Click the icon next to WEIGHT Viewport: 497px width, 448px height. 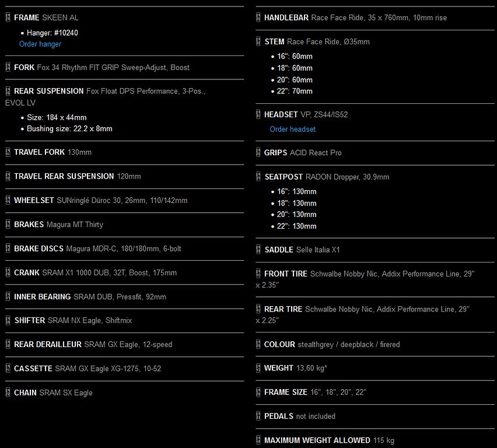point(258,368)
